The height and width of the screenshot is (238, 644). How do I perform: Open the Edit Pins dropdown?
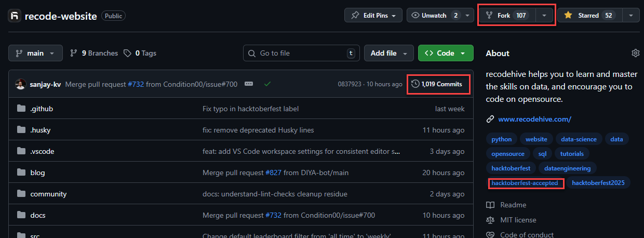(373, 16)
